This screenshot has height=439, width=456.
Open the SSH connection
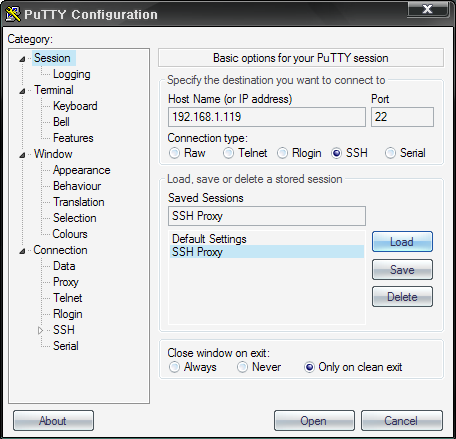click(314, 421)
